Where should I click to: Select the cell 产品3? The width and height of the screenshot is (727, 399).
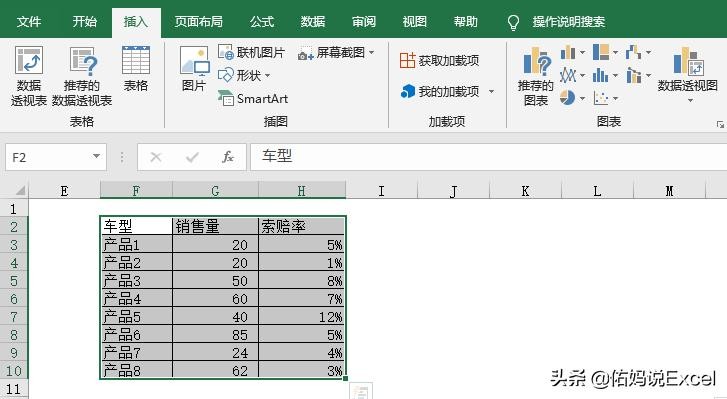click(136, 281)
